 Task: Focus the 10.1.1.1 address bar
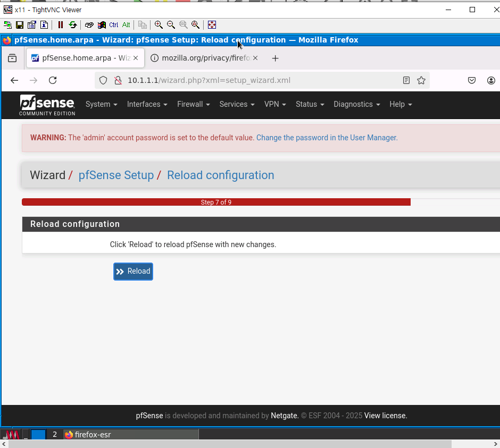click(262, 80)
